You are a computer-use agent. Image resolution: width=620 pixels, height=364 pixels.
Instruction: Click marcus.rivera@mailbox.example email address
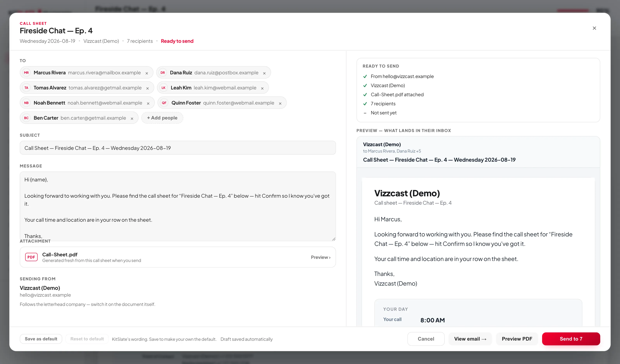point(104,73)
